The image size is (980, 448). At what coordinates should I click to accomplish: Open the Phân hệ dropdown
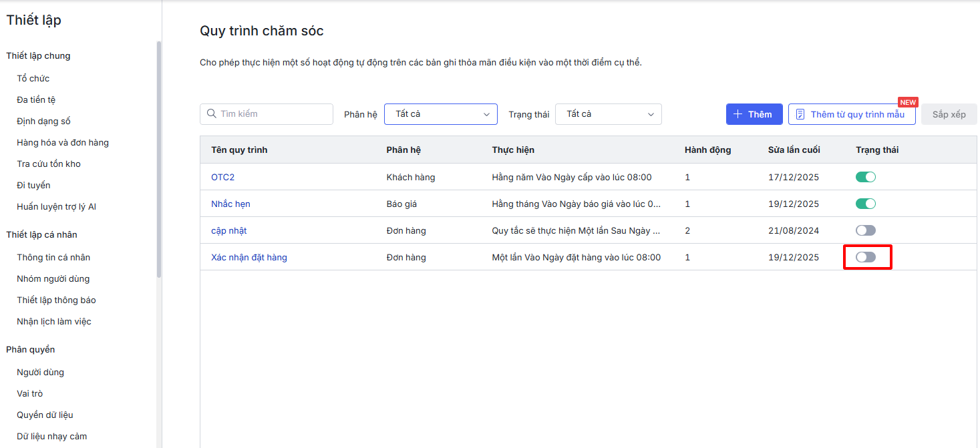click(x=441, y=114)
